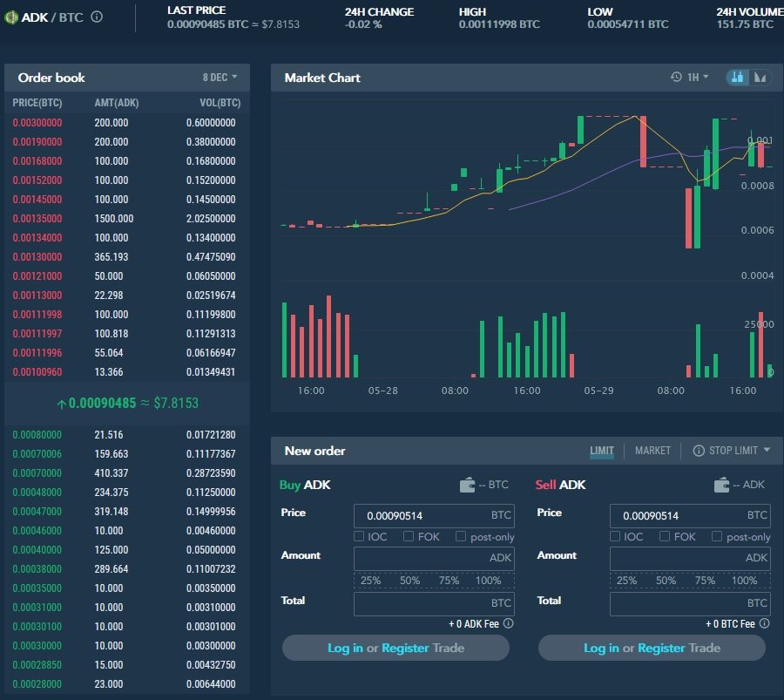Select the buy order at 0.00080000
Image resolution: width=784 pixels, height=700 pixels.
click(127, 435)
